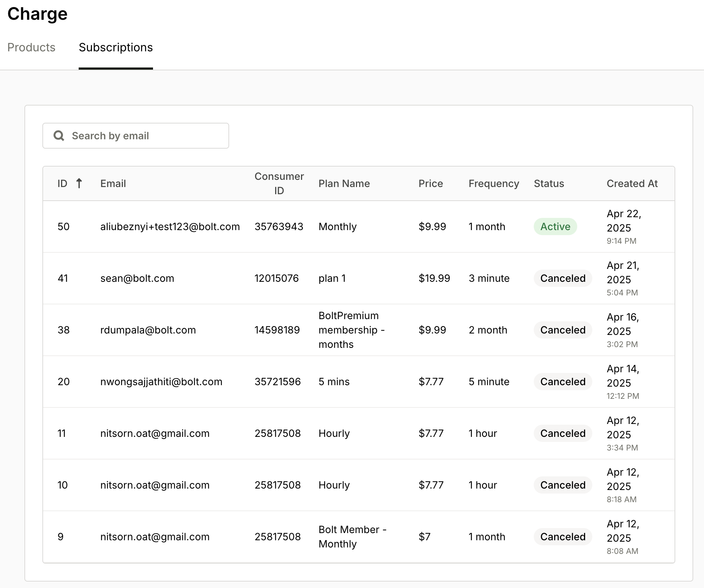Select email sean@bolt.com
Image resolution: width=704 pixels, height=588 pixels.
(137, 278)
